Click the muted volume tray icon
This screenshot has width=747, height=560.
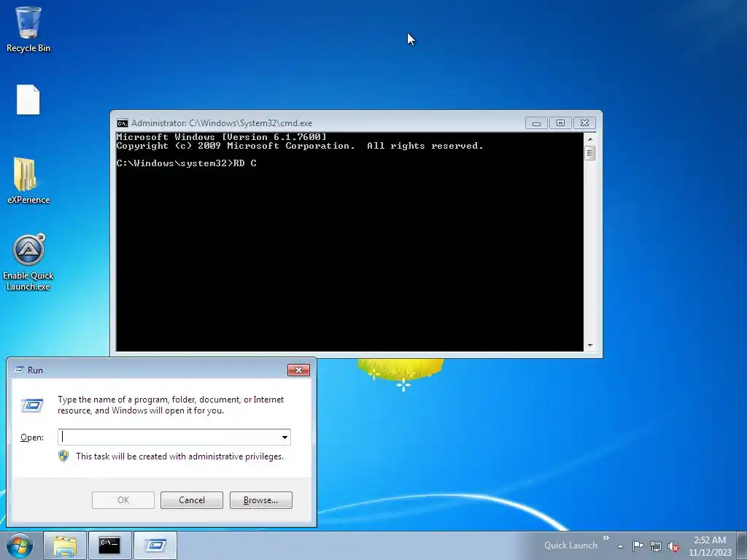point(673,546)
